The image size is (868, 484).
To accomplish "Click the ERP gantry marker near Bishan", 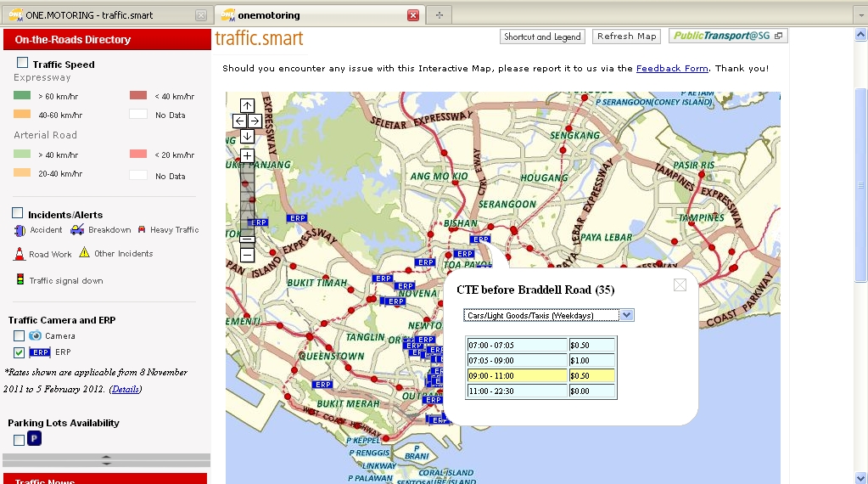I will tap(480, 239).
